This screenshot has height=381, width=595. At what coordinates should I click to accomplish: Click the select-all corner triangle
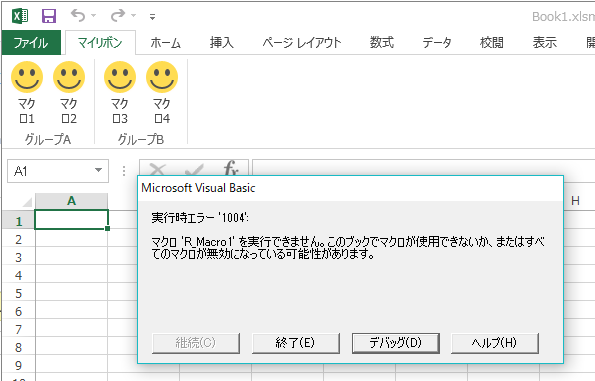tap(27, 202)
